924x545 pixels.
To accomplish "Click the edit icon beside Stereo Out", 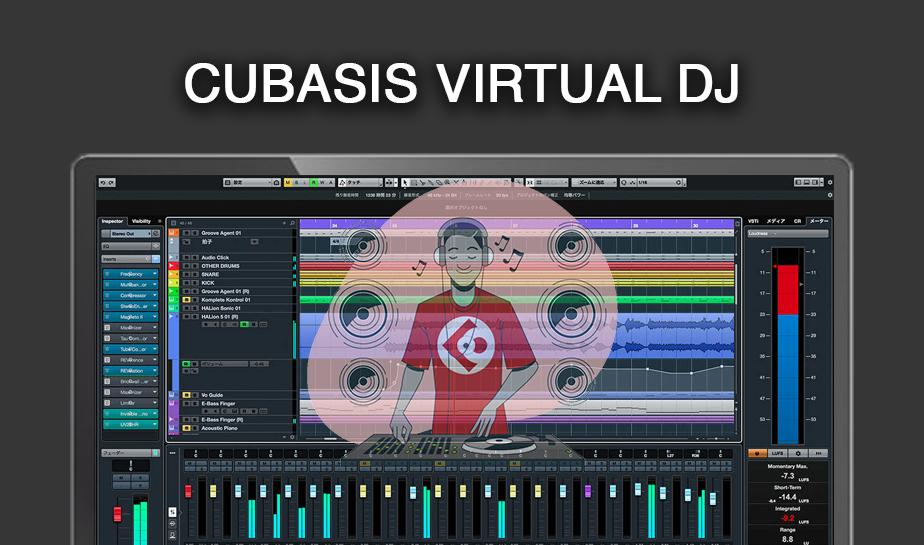I will tap(156, 233).
